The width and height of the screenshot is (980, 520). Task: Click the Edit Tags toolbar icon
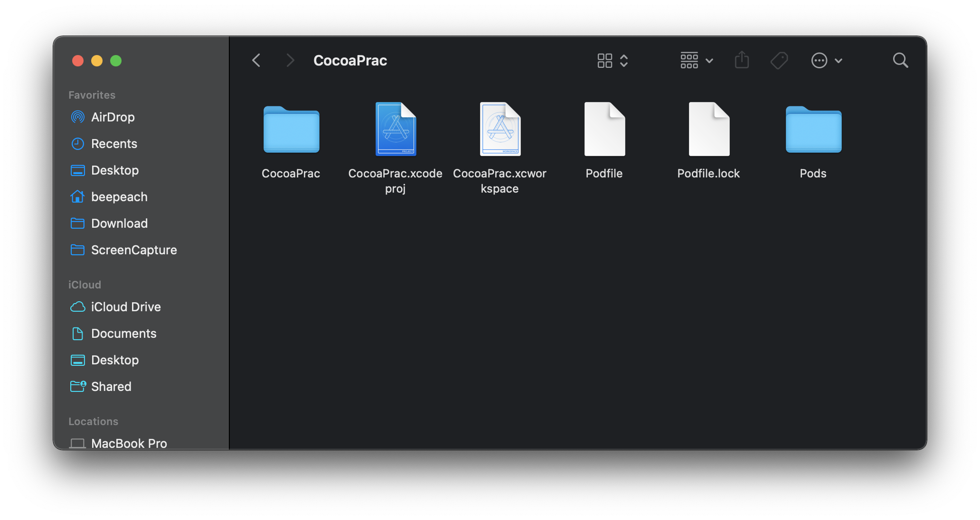coord(779,60)
